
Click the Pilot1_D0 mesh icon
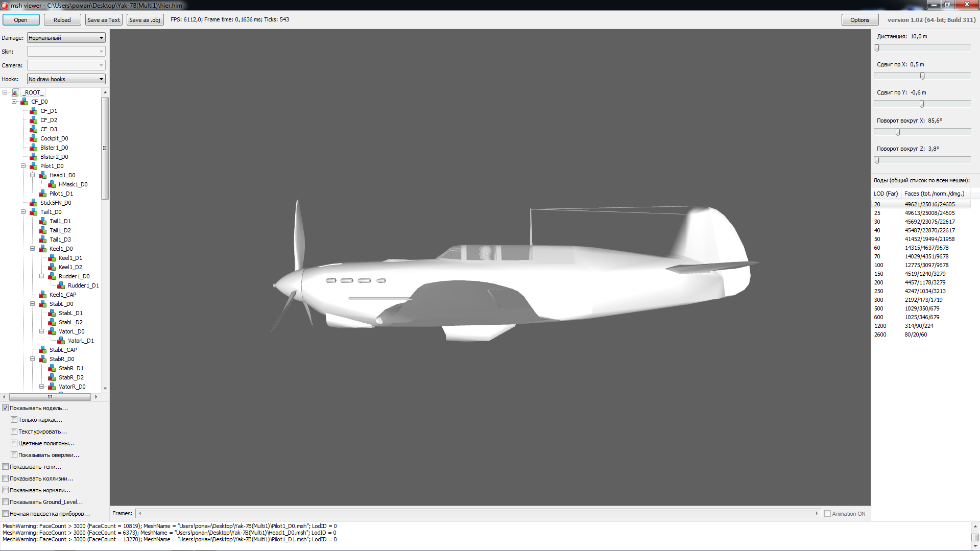[33, 166]
